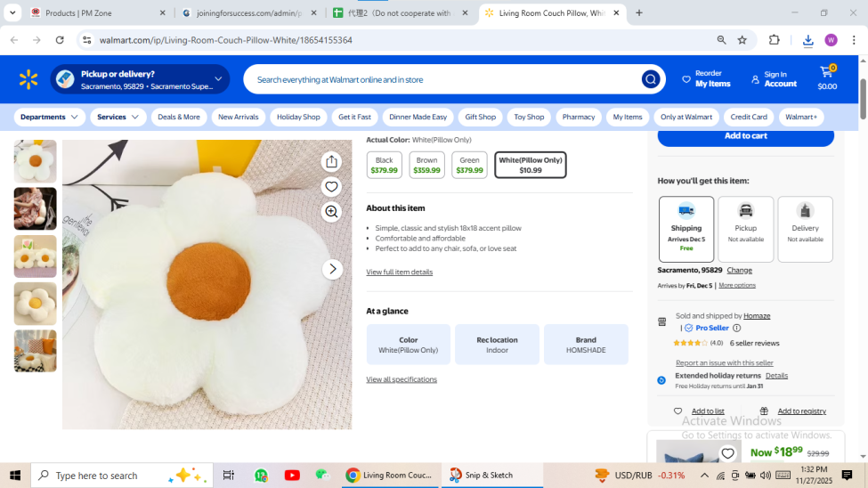Click the zoom magnifier icon on image
This screenshot has width=868, height=488.
(331, 211)
